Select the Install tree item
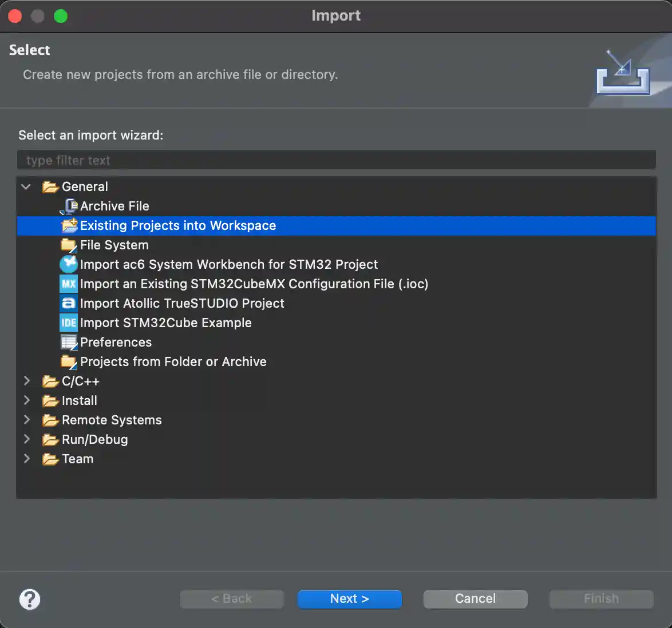This screenshot has width=672, height=628. (78, 400)
